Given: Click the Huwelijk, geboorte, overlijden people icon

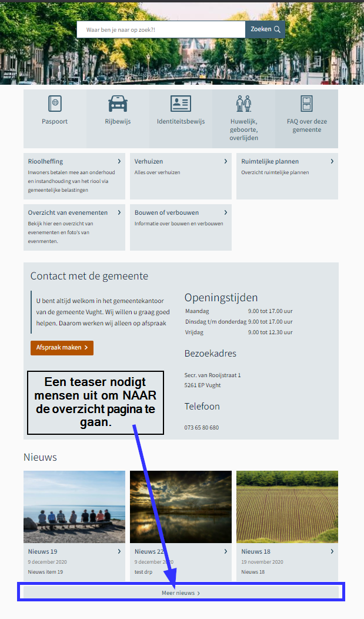Looking at the screenshot, I should (243, 104).
